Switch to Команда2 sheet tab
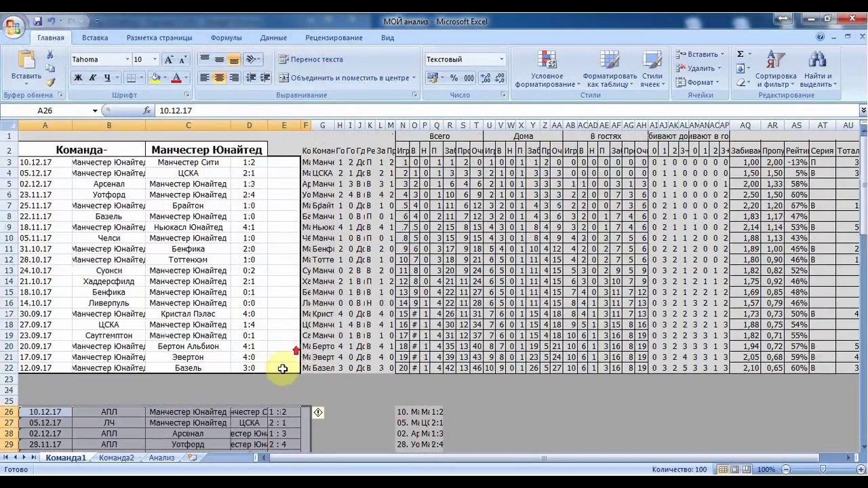This screenshot has height=488, width=868. 117,458
